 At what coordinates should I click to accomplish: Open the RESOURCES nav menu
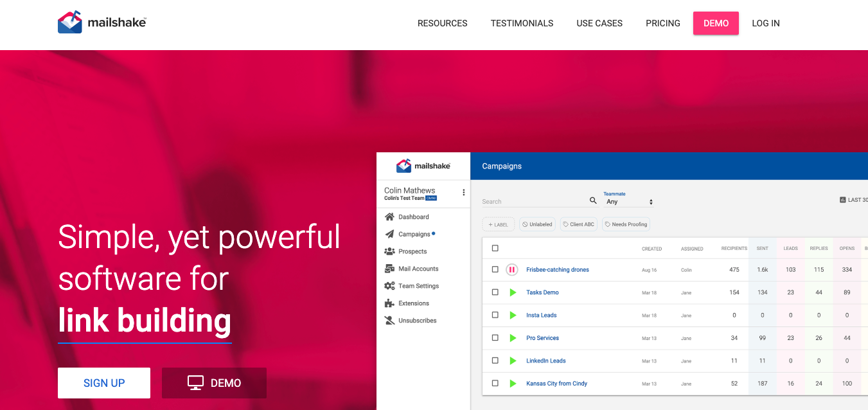coord(443,23)
